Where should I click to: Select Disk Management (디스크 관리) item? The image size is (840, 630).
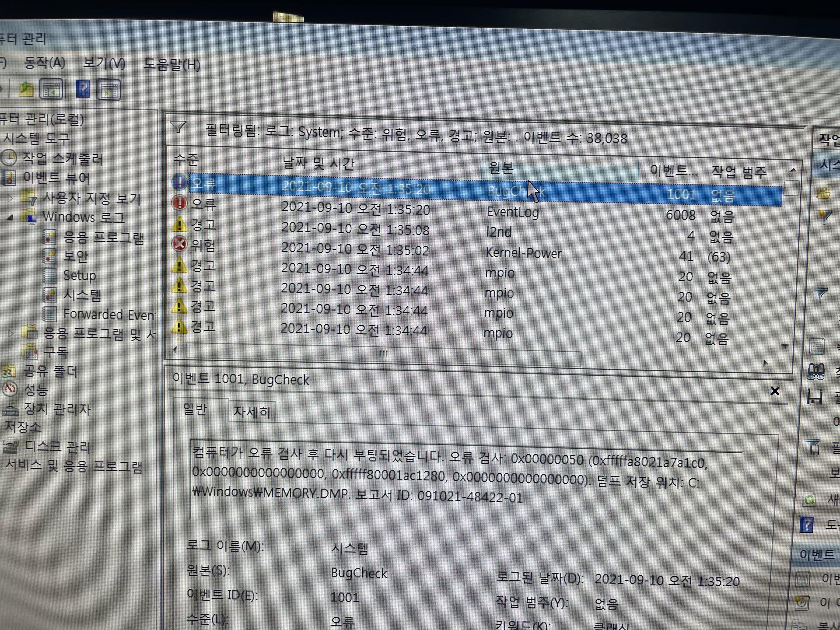coord(57,447)
